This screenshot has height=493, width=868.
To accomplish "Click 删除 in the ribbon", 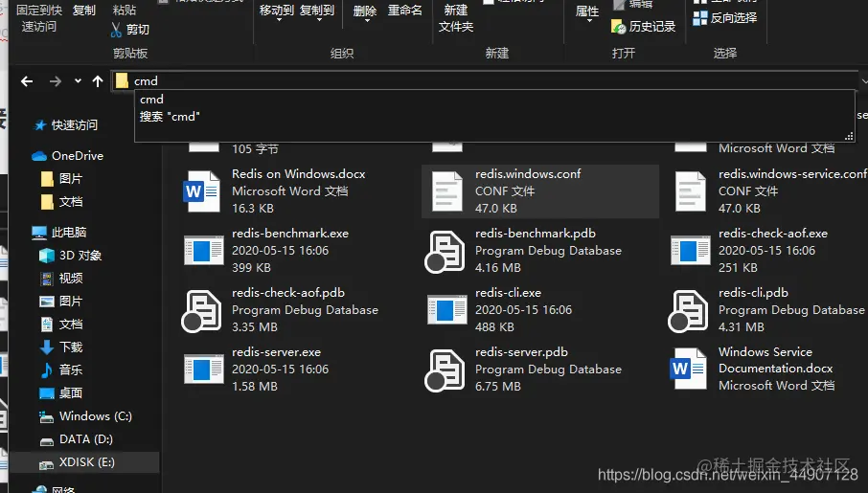I will click(x=365, y=12).
